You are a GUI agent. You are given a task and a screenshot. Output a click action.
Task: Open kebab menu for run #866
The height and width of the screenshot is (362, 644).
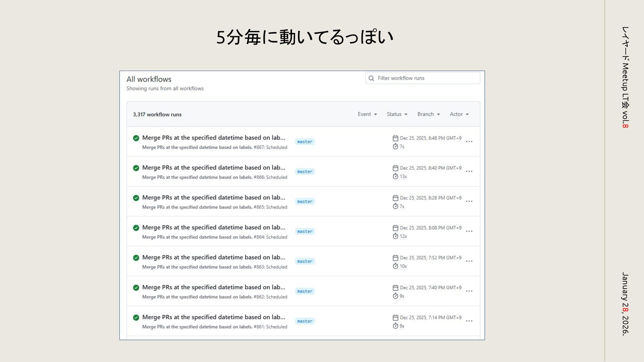[x=469, y=171]
